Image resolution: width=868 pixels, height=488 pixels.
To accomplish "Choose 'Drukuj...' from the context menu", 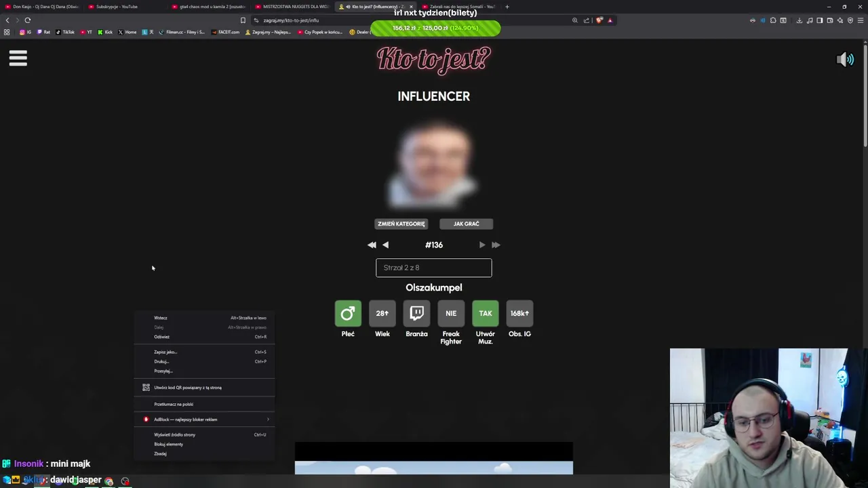I will [x=204, y=362].
